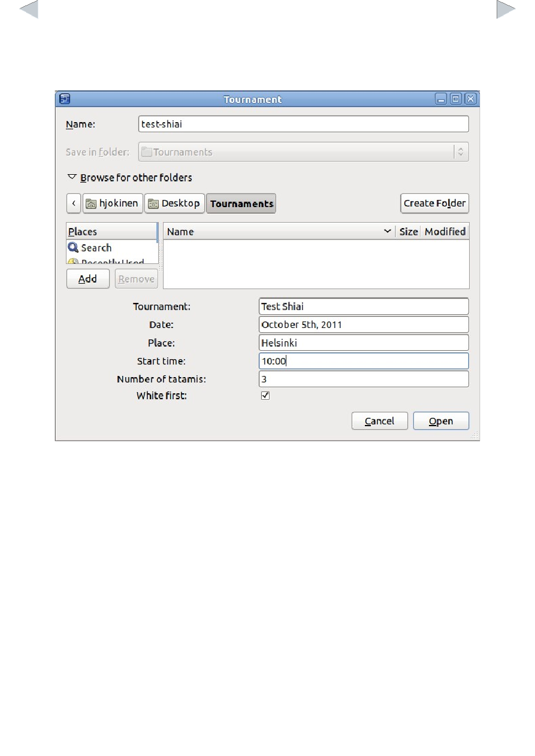Minimize the Tournament dialog window
The height and width of the screenshot is (756, 535).
[x=441, y=99]
